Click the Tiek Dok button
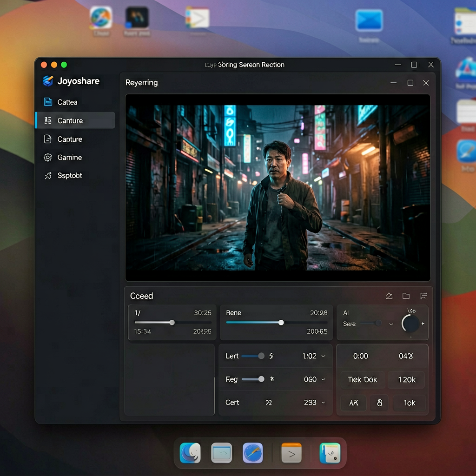The width and height of the screenshot is (476, 476). pos(363,379)
